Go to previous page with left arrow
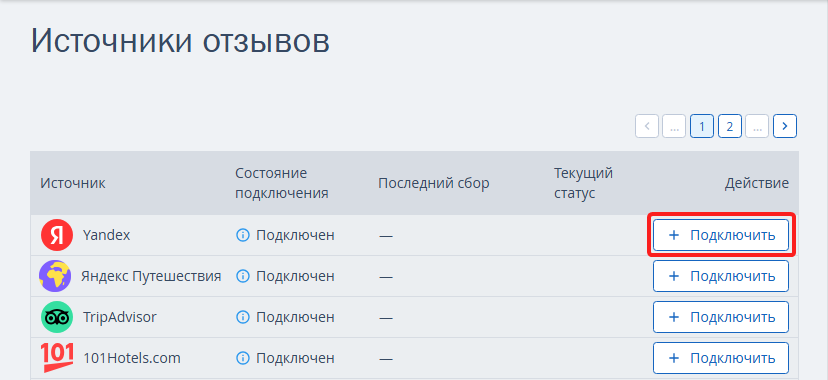The image size is (828, 380). (x=647, y=127)
